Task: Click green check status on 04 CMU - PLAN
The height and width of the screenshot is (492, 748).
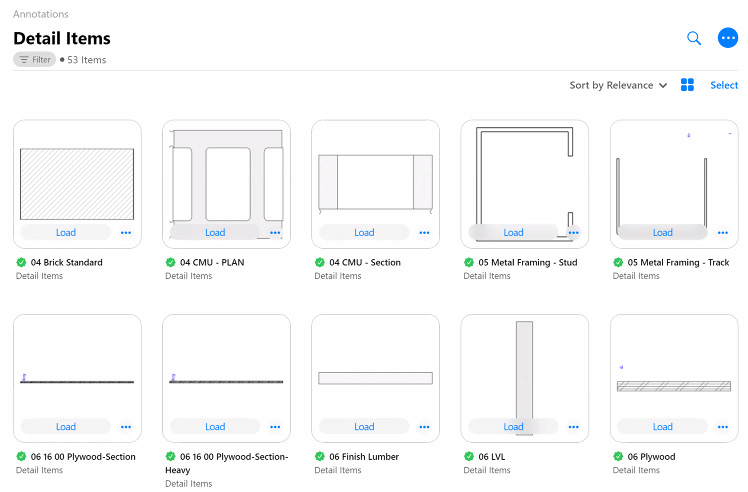Action: click(x=170, y=263)
